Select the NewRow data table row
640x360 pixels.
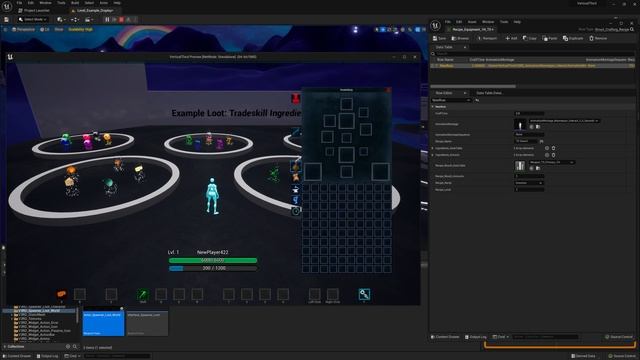(533, 65)
